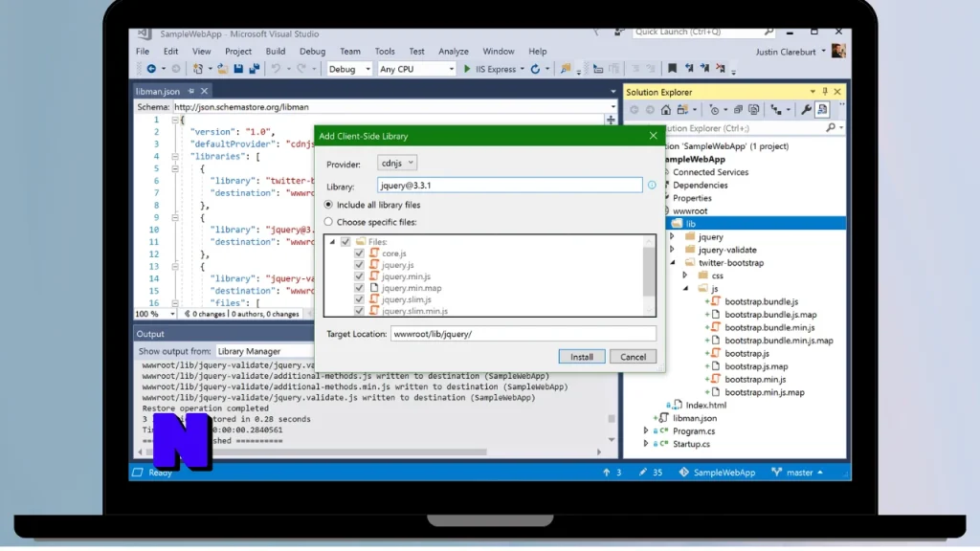Select bootstrap.bundle.js in Solution Explorer

coord(761,301)
